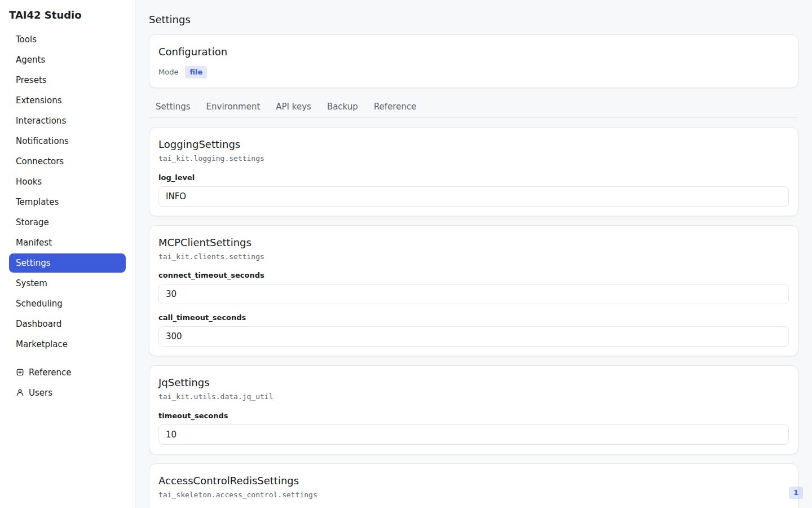Click the AccessControlRedisSettings heading
The height and width of the screenshot is (508, 812).
click(x=228, y=481)
